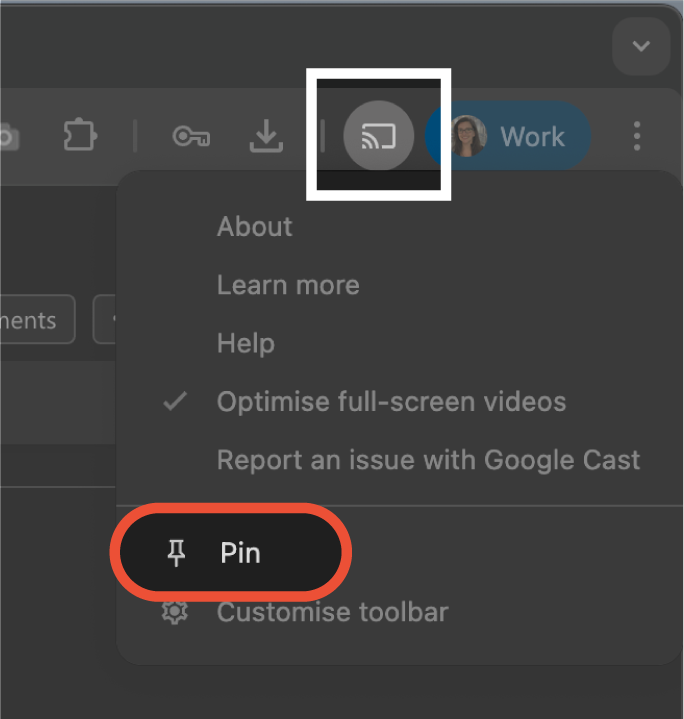The width and height of the screenshot is (684, 719).
Task: Click the camera icon at the toolbar edge
Action: (8, 137)
